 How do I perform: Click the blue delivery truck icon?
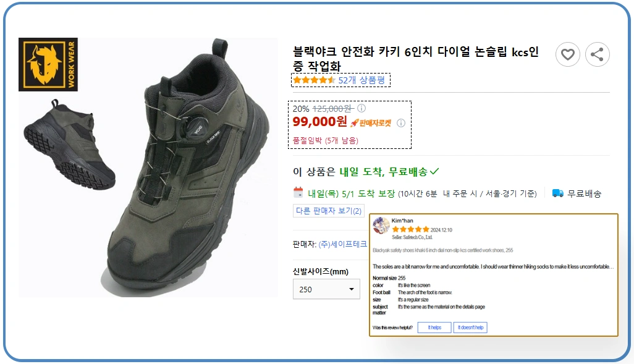(x=558, y=193)
